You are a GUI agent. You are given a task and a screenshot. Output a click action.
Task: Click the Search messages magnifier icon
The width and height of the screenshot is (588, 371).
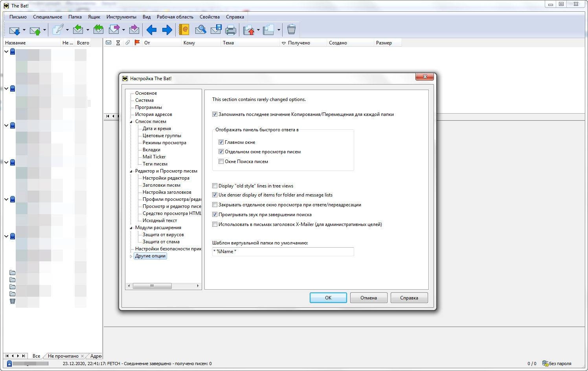pyautogui.click(x=200, y=30)
